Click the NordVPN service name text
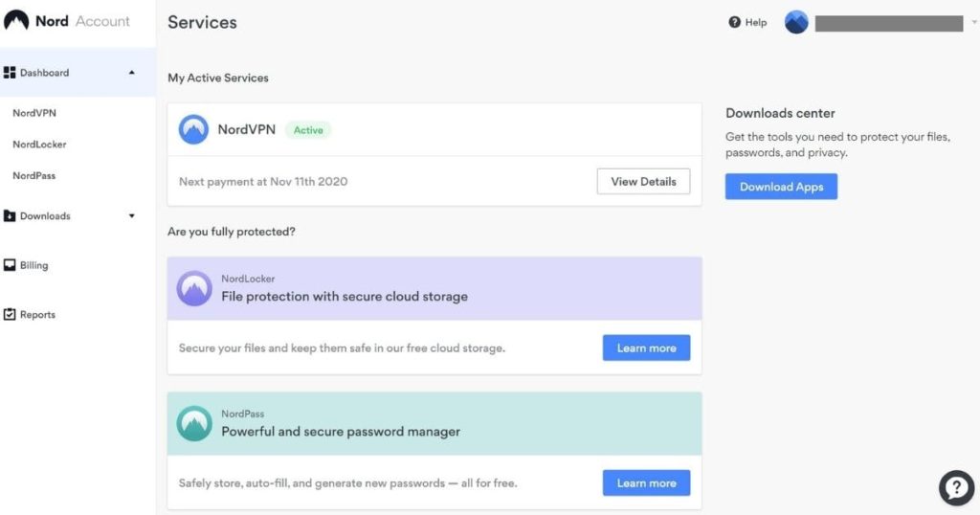Viewport: 980px width, 515px height. pyautogui.click(x=246, y=129)
